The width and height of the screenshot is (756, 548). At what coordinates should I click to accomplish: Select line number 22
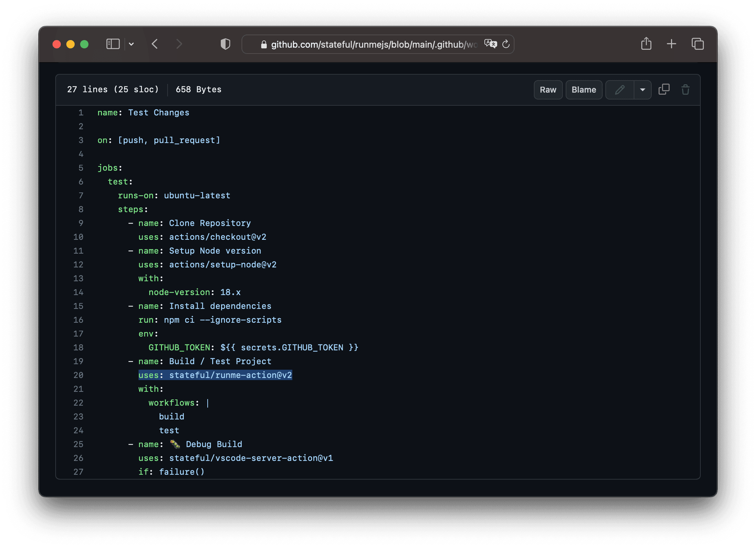tap(78, 403)
